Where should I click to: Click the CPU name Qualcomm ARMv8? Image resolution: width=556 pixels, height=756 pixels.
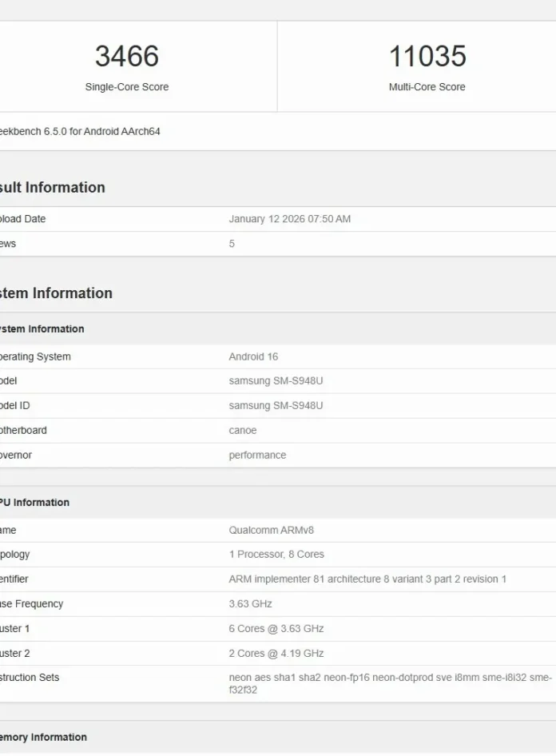click(x=272, y=531)
